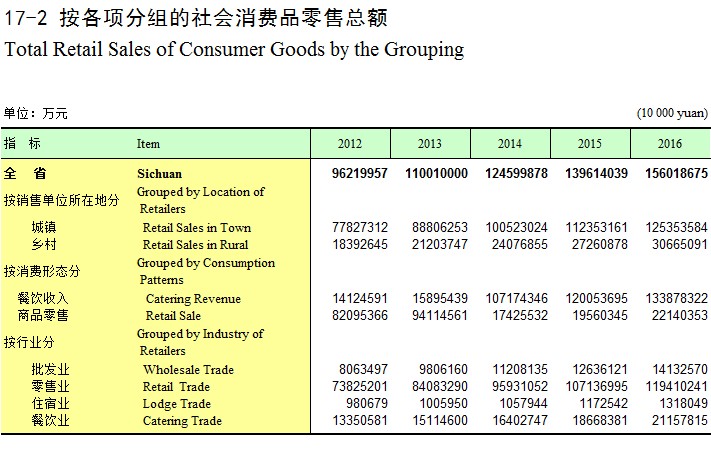Select town sales value 112353161

(x=596, y=227)
